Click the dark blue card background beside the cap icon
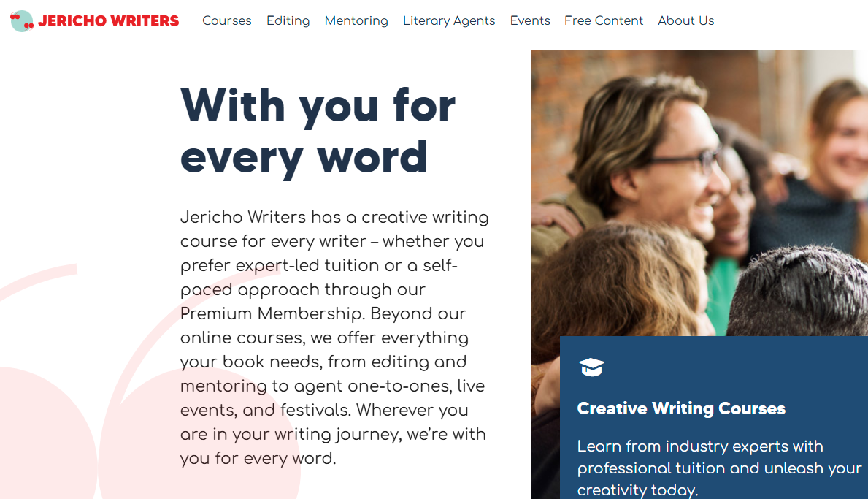868x499 pixels. tap(730, 365)
